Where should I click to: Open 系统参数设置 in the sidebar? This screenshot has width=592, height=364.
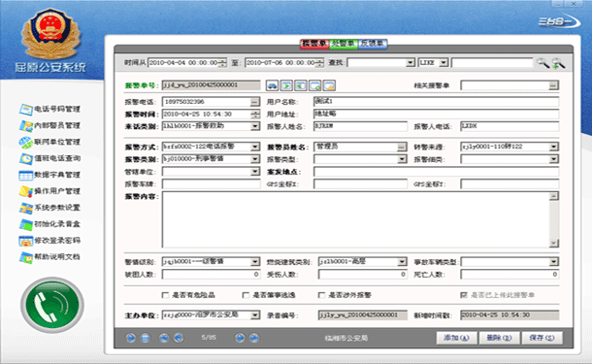[49, 208]
